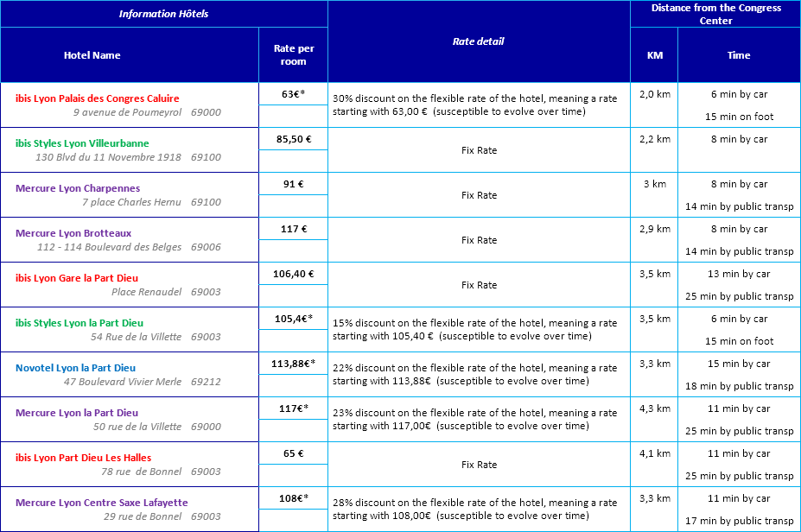
Task: Click the '28% discount' rate detail text
Action: click(474, 509)
